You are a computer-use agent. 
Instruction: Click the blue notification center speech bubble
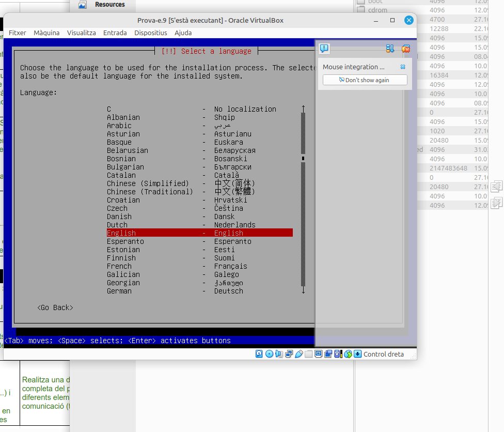pyautogui.click(x=324, y=49)
